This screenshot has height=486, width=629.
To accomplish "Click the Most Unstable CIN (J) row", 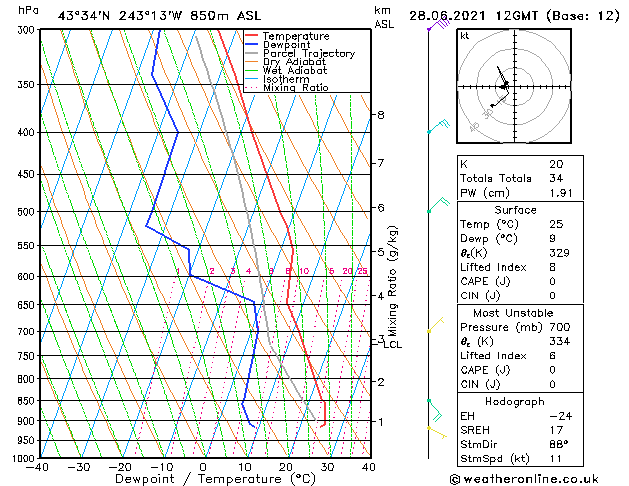I will 520,385.
